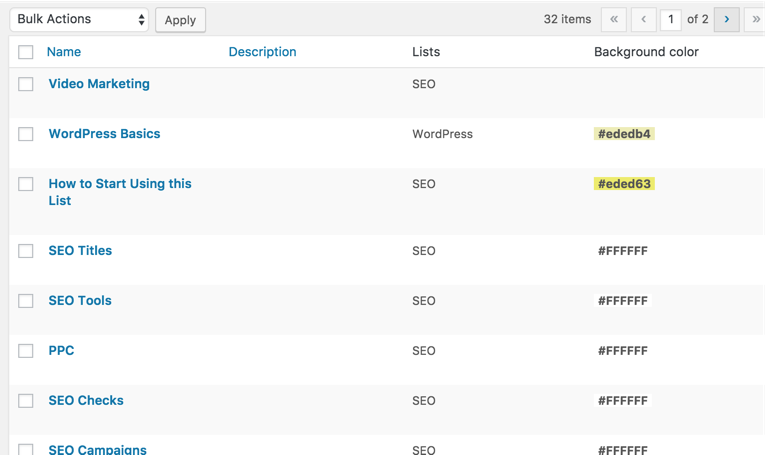Check the SEO Tools row checkbox

25,301
